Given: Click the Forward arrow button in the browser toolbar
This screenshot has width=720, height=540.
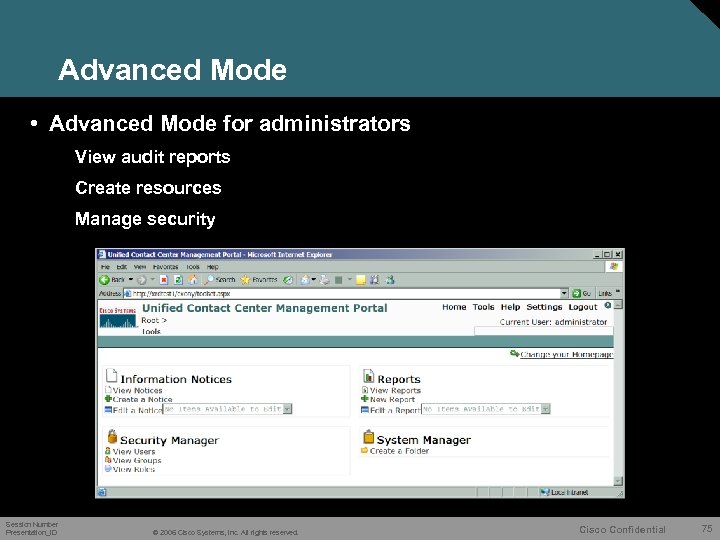Looking at the screenshot, I should [141, 280].
